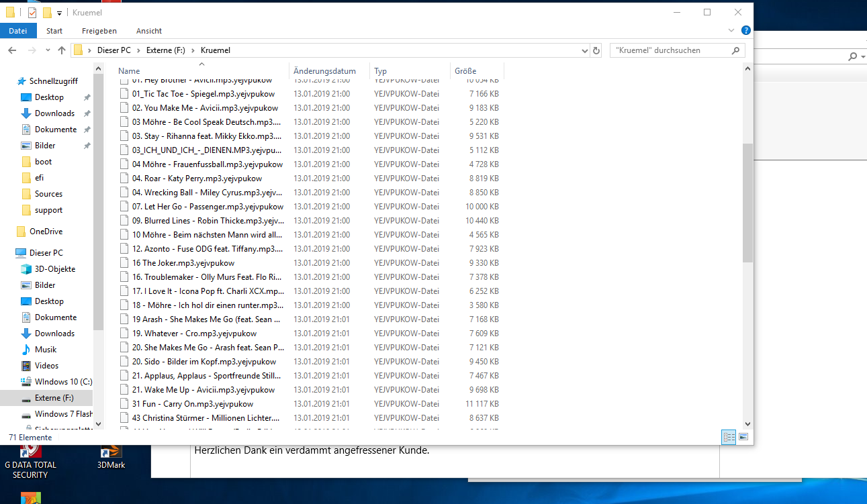Open the Datei ribbon tab
Screen dimensions: 867x504
pyautogui.click(x=18, y=31)
